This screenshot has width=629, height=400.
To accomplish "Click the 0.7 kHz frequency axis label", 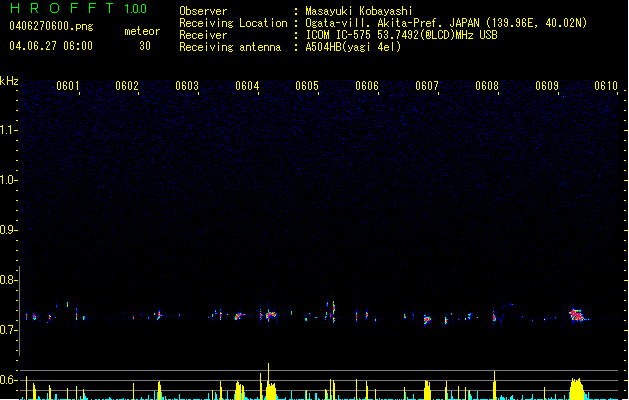I will pos(8,330).
